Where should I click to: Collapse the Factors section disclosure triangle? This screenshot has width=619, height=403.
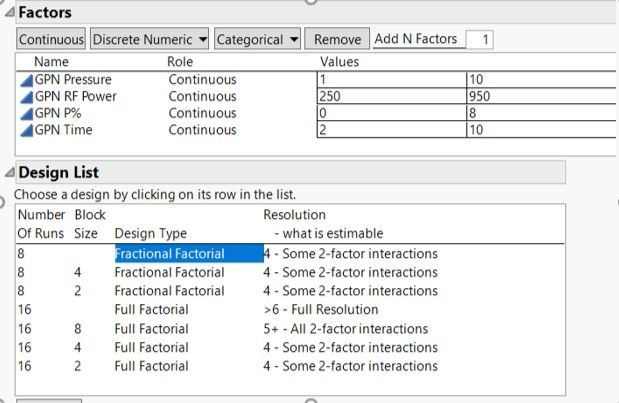tap(9, 13)
